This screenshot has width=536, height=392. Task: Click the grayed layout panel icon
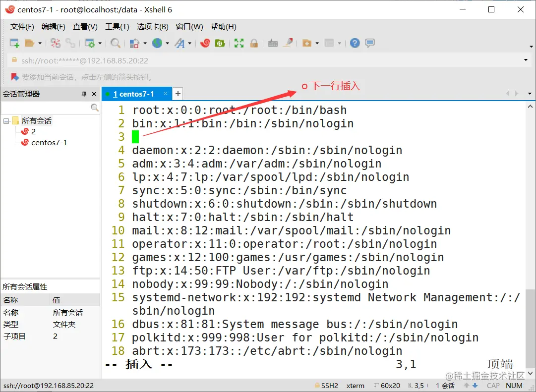(329, 43)
